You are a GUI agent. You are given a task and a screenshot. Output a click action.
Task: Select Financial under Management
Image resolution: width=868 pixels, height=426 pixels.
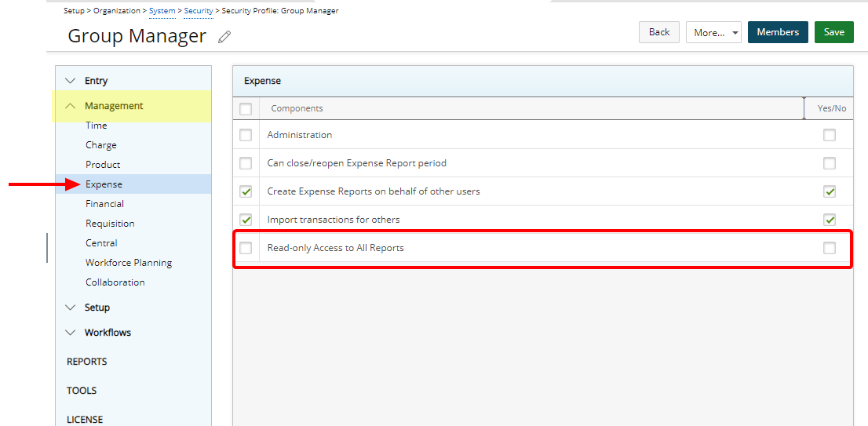click(x=104, y=204)
